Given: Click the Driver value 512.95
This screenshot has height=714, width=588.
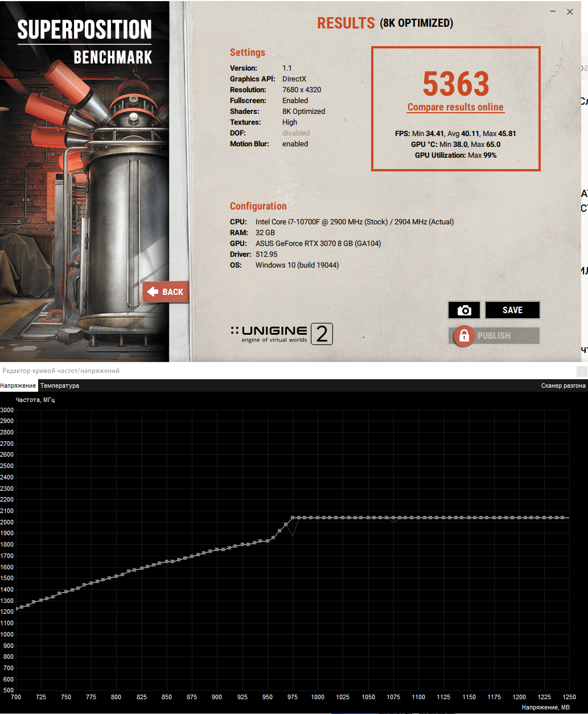Looking at the screenshot, I should click(x=266, y=255).
